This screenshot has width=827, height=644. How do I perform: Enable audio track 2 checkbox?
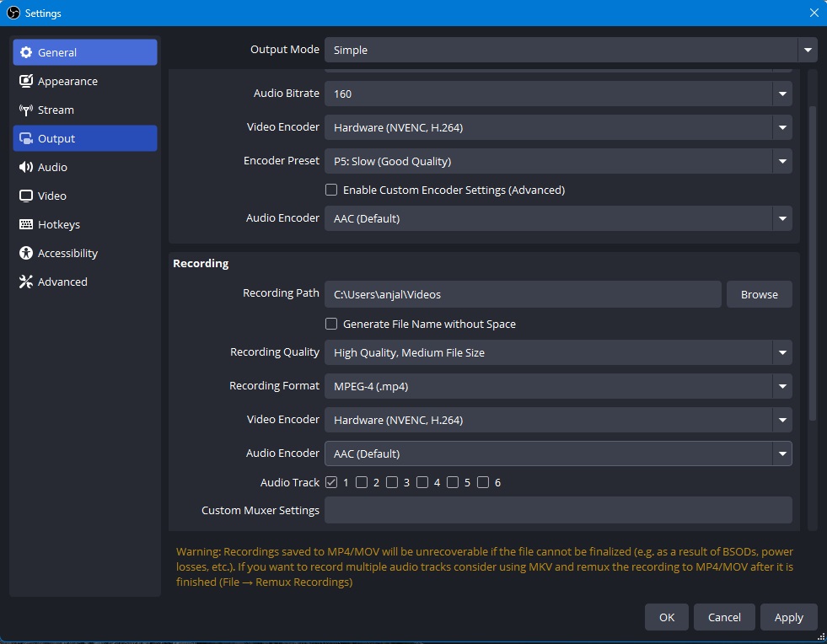tap(362, 482)
